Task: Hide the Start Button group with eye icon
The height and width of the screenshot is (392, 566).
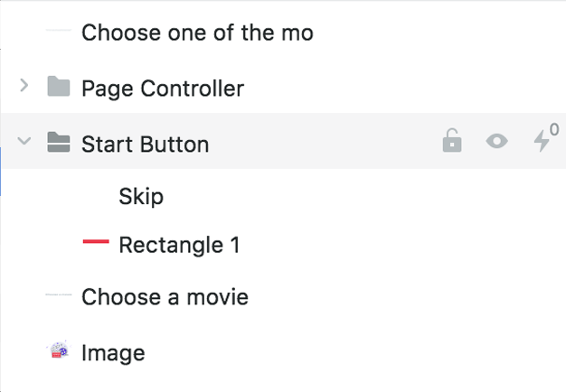Action: [x=496, y=141]
